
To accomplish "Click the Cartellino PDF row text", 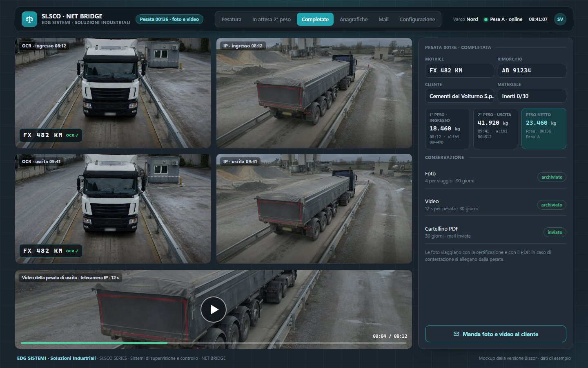I will pos(448,232).
